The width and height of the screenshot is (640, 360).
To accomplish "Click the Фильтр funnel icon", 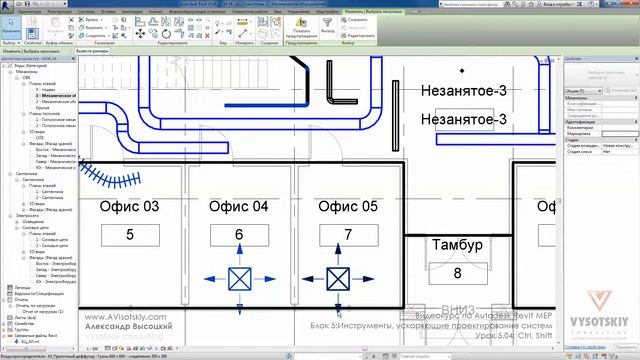I will [x=328, y=25].
